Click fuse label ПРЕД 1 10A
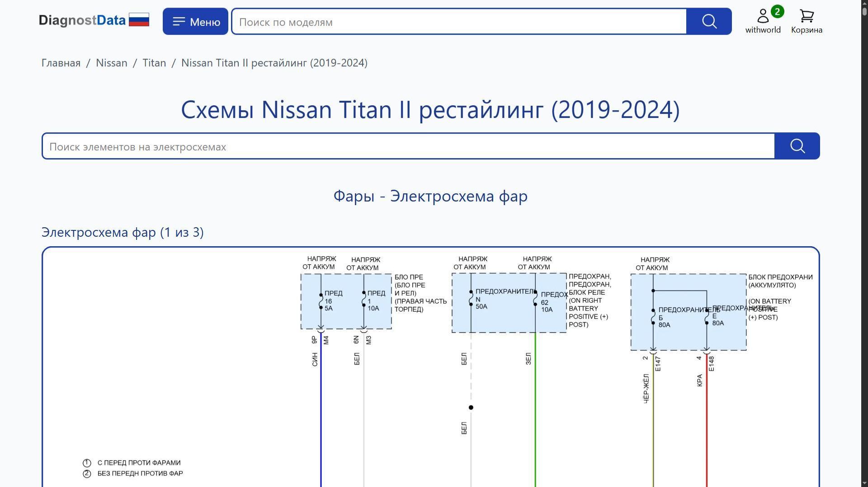The image size is (868, 487). pos(376,301)
